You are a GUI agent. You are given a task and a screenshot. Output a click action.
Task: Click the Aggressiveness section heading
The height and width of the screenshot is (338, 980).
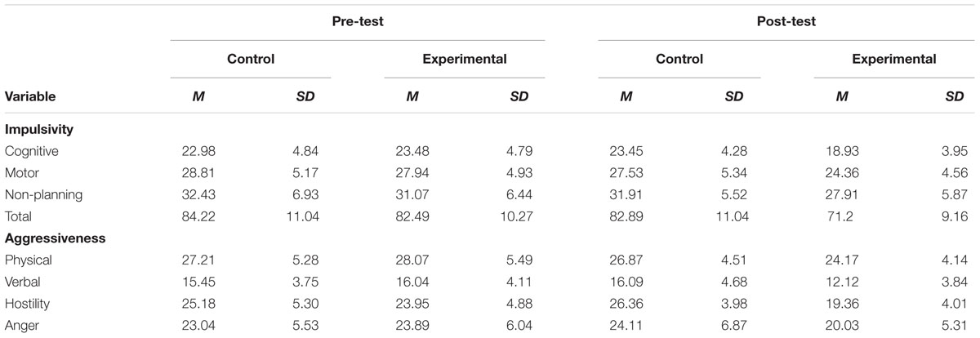click(x=49, y=238)
